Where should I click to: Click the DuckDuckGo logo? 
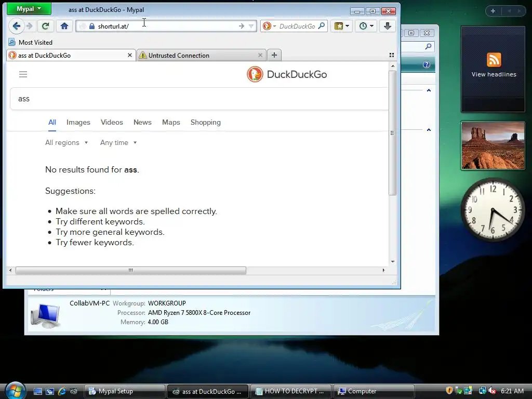(287, 74)
